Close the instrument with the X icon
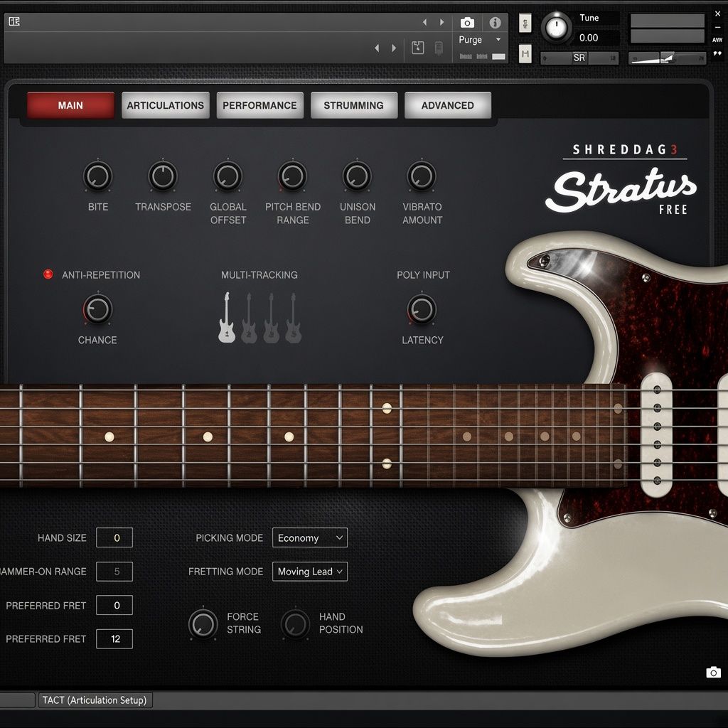The width and height of the screenshot is (728, 728). tap(718, 14)
